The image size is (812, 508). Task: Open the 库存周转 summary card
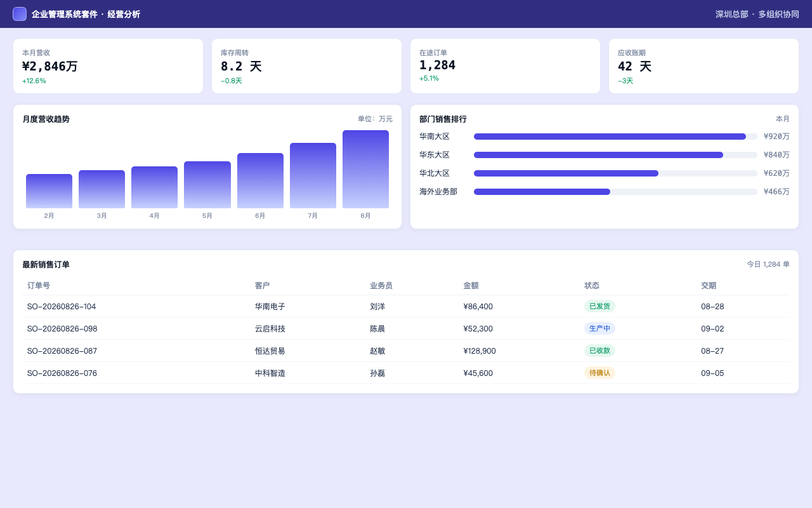(x=306, y=66)
